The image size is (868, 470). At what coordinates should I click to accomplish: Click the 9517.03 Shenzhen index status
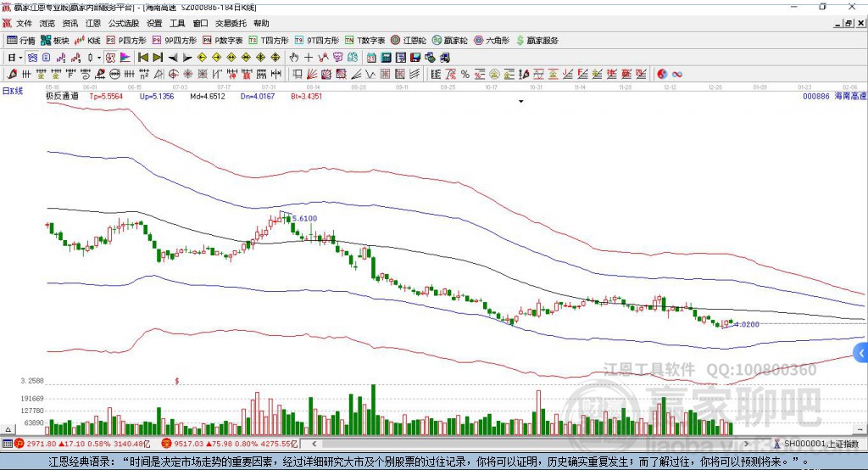point(231,444)
